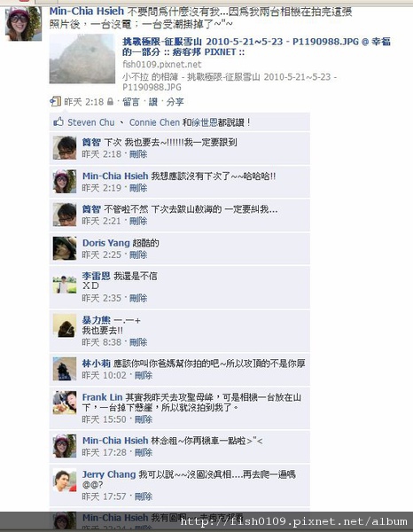
Task: Click Jerry Chang's avatar picture
Action: [65, 480]
